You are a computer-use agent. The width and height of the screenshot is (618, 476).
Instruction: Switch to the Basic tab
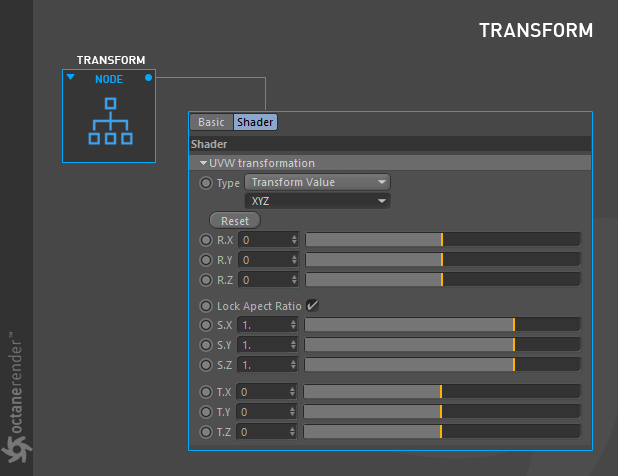[211, 122]
